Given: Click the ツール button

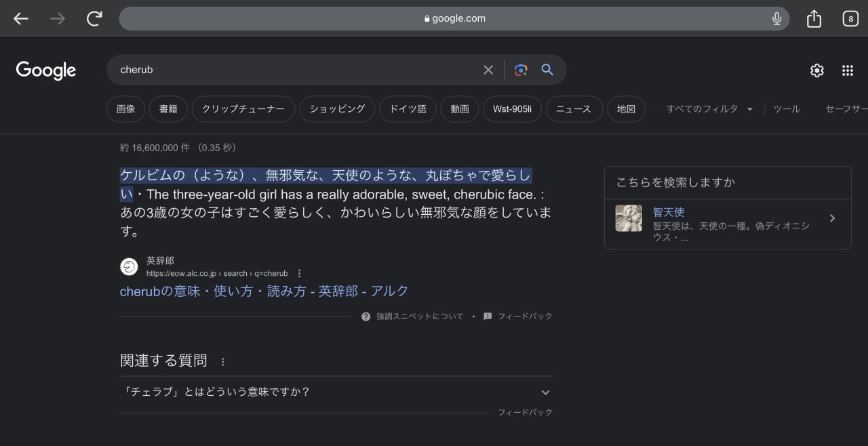Looking at the screenshot, I should pyautogui.click(x=787, y=109).
